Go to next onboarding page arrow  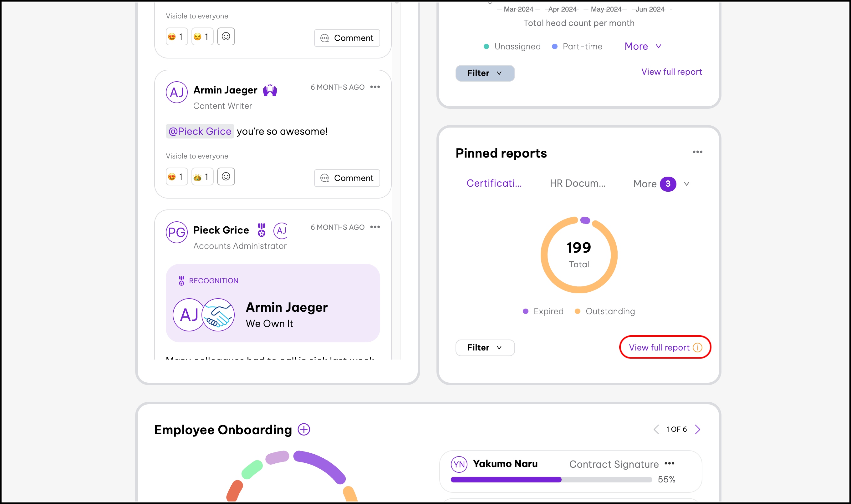[697, 429]
